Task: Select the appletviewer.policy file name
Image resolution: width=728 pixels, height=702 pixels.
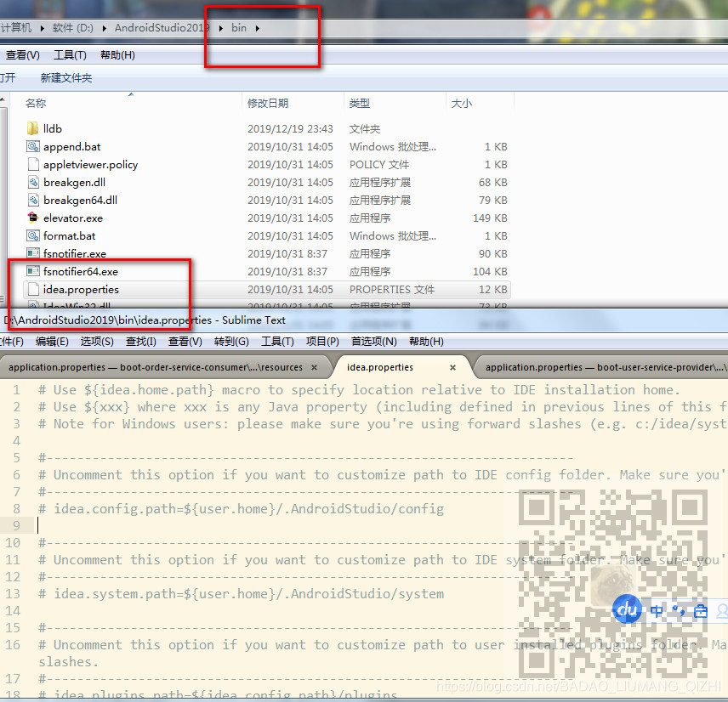Action: click(x=90, y=164)
